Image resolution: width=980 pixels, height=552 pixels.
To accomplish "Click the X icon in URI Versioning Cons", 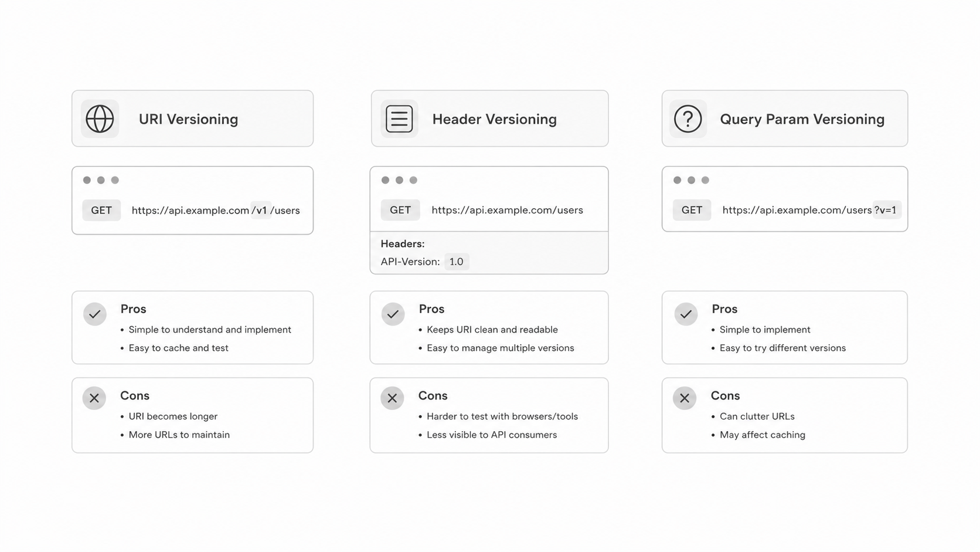I will pos(94,398).
